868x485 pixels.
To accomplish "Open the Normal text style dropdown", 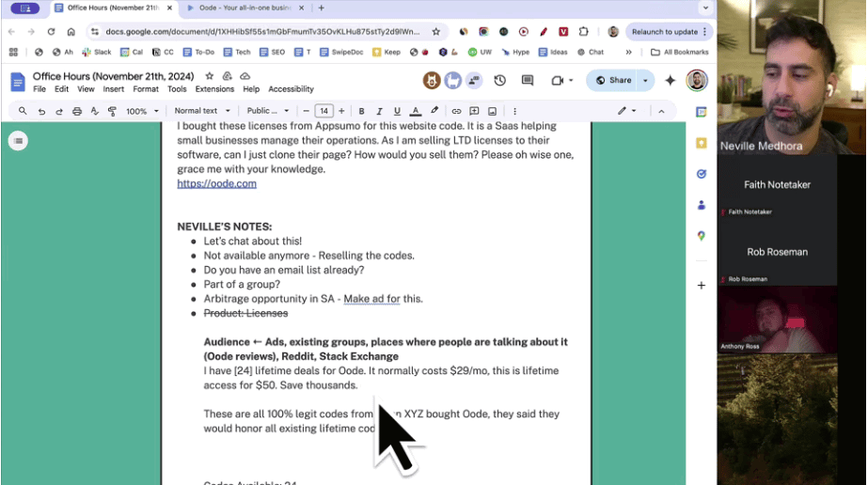I will [202, 111].
